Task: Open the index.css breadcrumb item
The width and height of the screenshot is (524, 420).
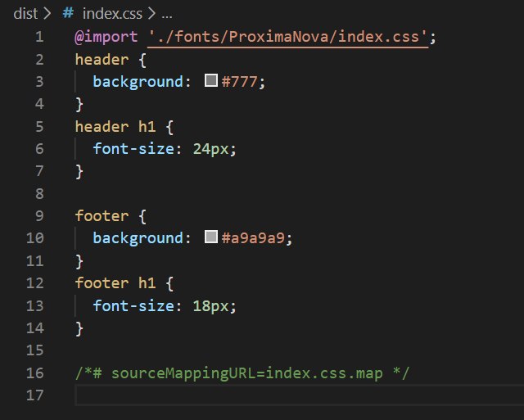Action: point(112,14)
